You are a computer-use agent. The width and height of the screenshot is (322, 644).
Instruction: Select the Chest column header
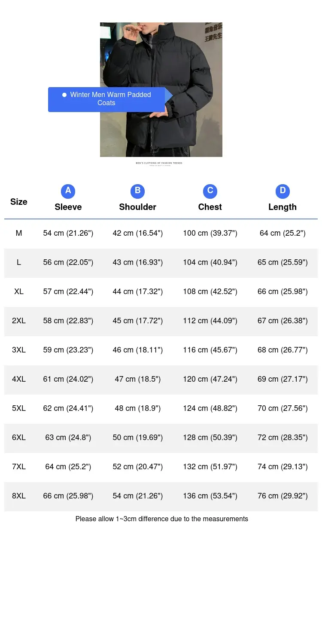click(210, 207)
